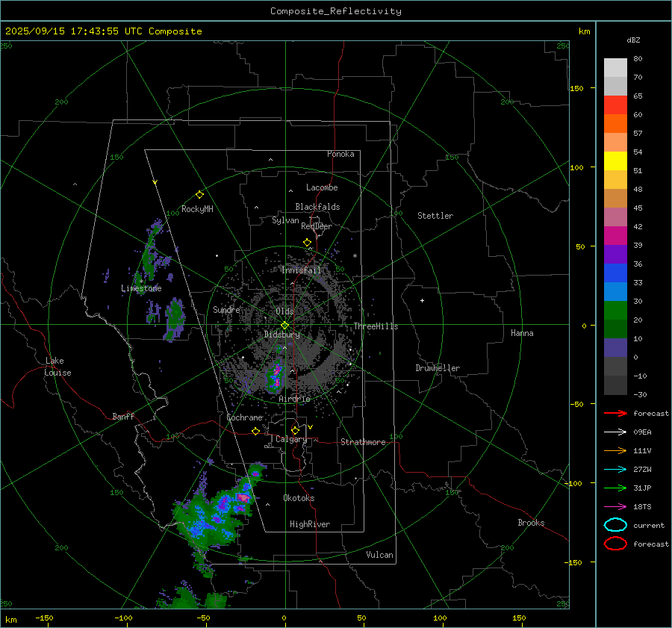Screen dimensions: 672x628
Task: Click the Airdrie city label
Action: (294, 399)
